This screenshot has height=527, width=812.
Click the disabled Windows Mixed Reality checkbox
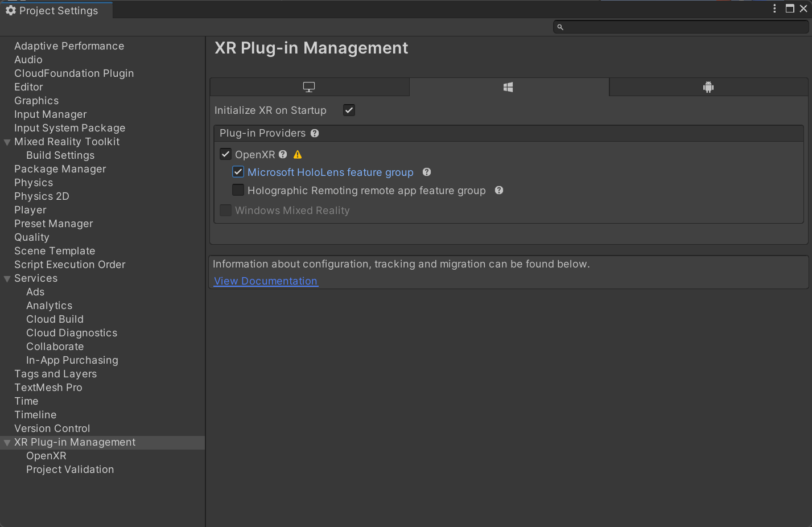pyautogui.click(x=226, y=210)
